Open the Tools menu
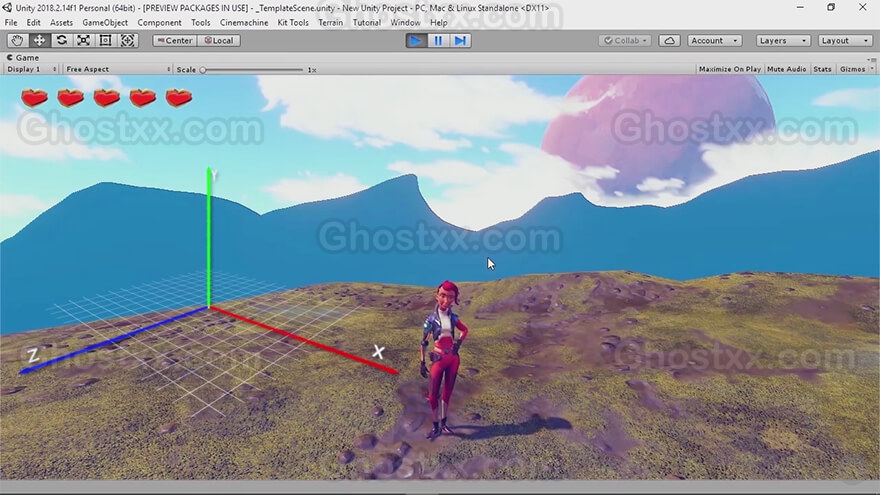 pyautogui.click(x=200, y=22)
